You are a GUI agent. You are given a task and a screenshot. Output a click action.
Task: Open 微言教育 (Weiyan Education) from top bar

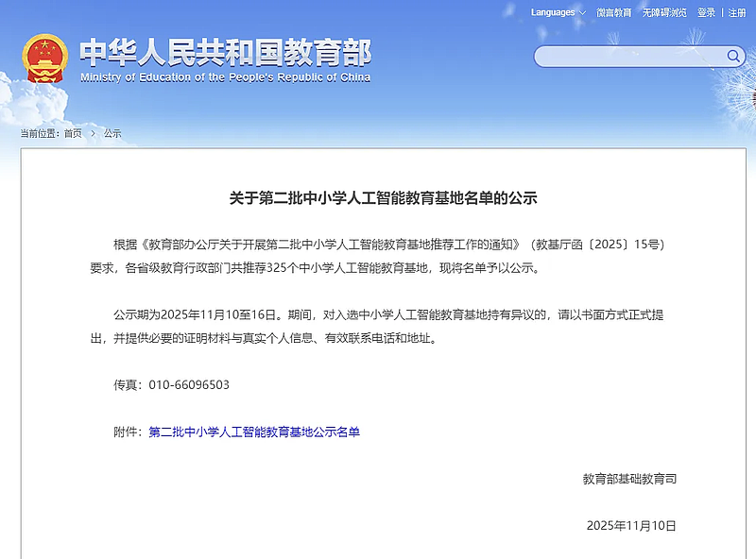[x=615, y=13]
